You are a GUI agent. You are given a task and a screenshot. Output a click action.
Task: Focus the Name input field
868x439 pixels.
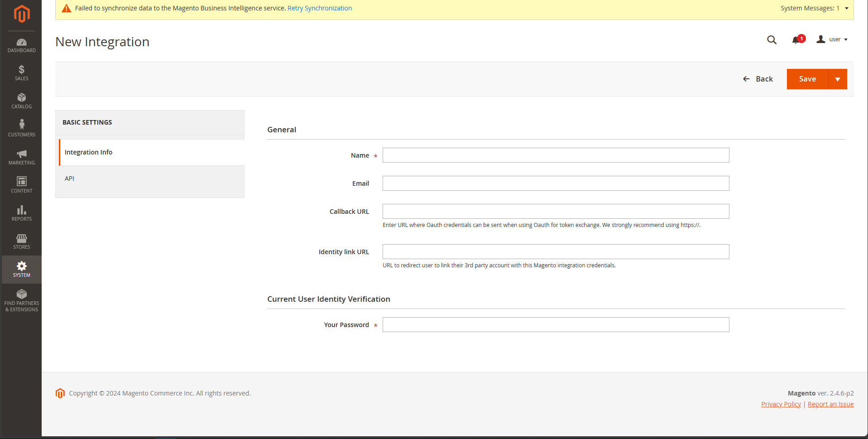coord(556,155)
